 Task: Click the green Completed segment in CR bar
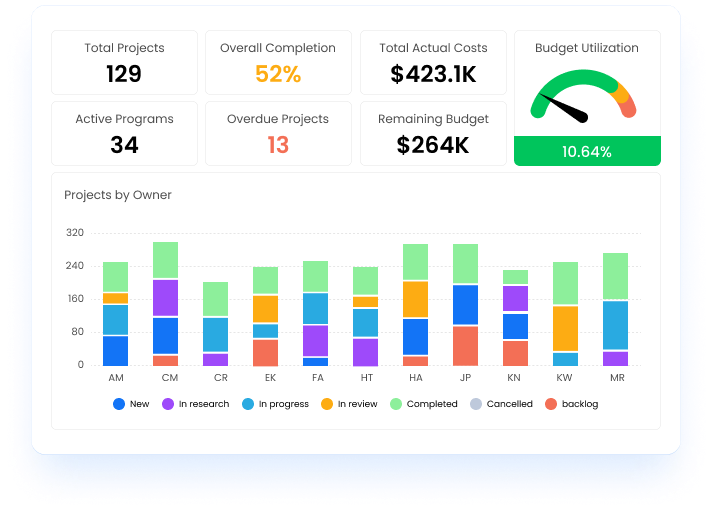pyautogui.click(x=215, y=299)
